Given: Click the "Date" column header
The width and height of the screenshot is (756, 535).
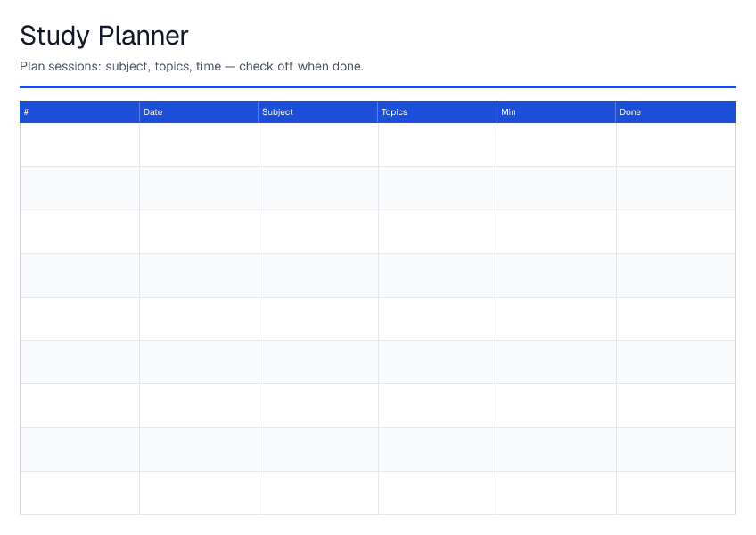Looking at the screenshot, I should pyautogui.click(x=199, y=112).
